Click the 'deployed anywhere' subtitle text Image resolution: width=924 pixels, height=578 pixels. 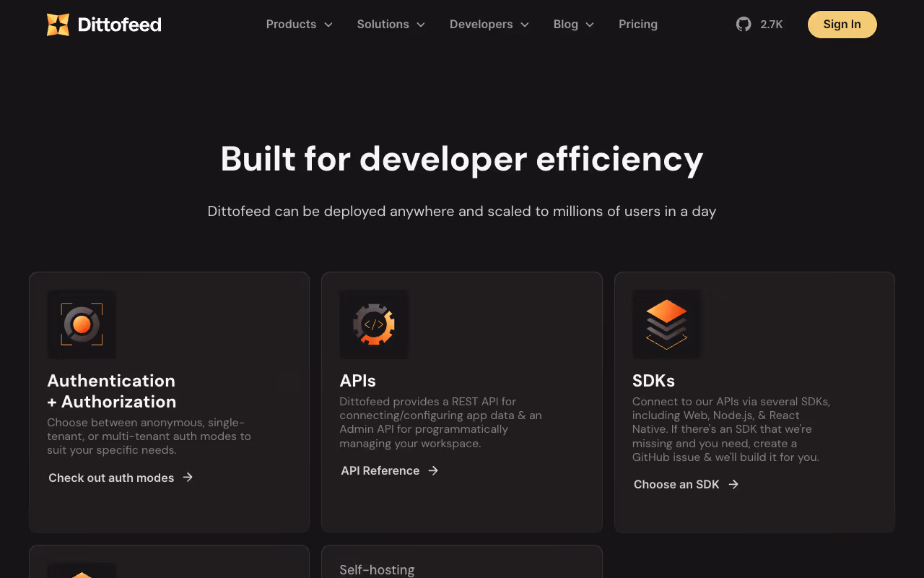pyautogui.click(x=462, y=212)
